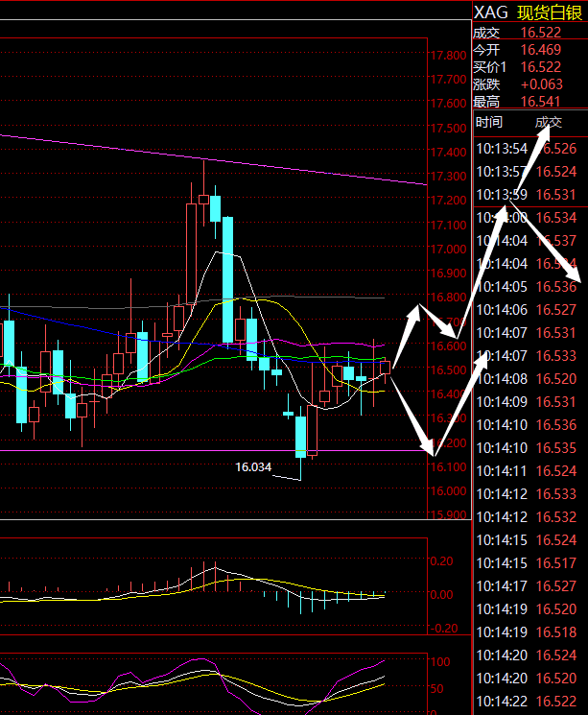Select the 10:14:09 tick time
588x715 pixels.
pyautogui.click(x=502, y=402)
